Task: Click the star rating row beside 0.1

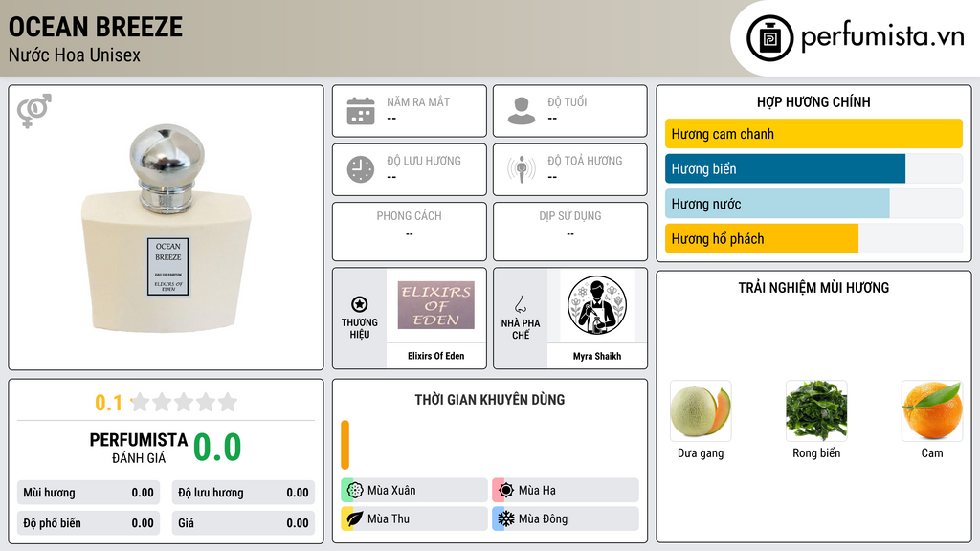Action: tap(185, 402)
